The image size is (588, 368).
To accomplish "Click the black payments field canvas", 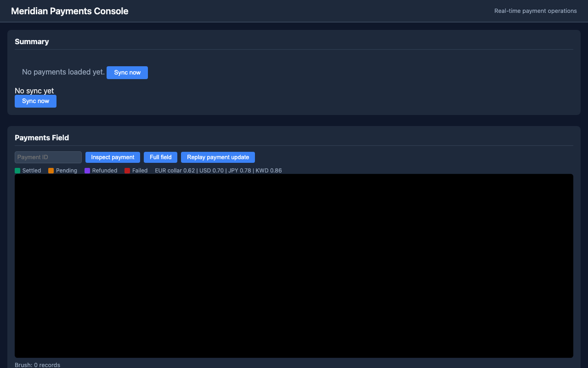I will (294, 265).
